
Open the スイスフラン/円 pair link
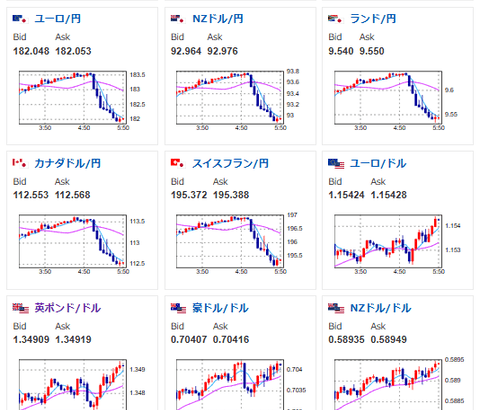(230, 163)
